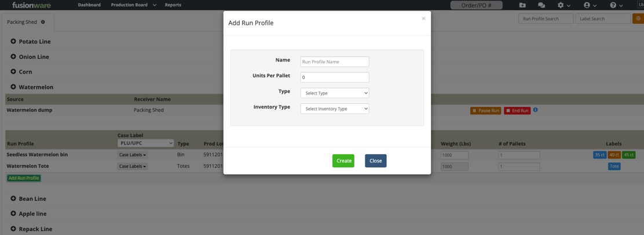Click the Units Per Pallet field
This screenshot has height=235, width=644.
click(x=335, y=77)
